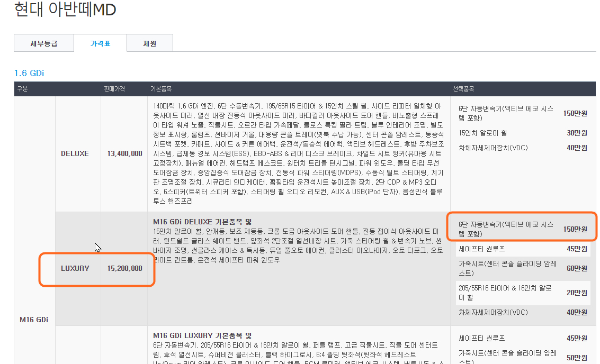The image size is (600, 364).
Task: Click the 현대 아반떼MD page title
Action: [x=65, y=9]
